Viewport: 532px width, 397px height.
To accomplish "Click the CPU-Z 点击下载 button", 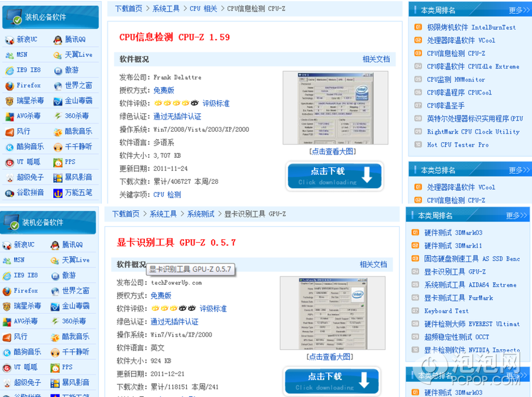I will 335,175.
